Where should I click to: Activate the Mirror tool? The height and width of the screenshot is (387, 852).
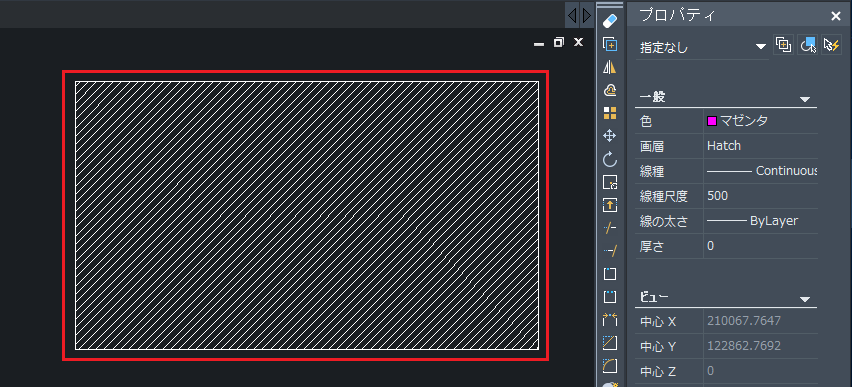pyautogui.click(x=610, y=67)
